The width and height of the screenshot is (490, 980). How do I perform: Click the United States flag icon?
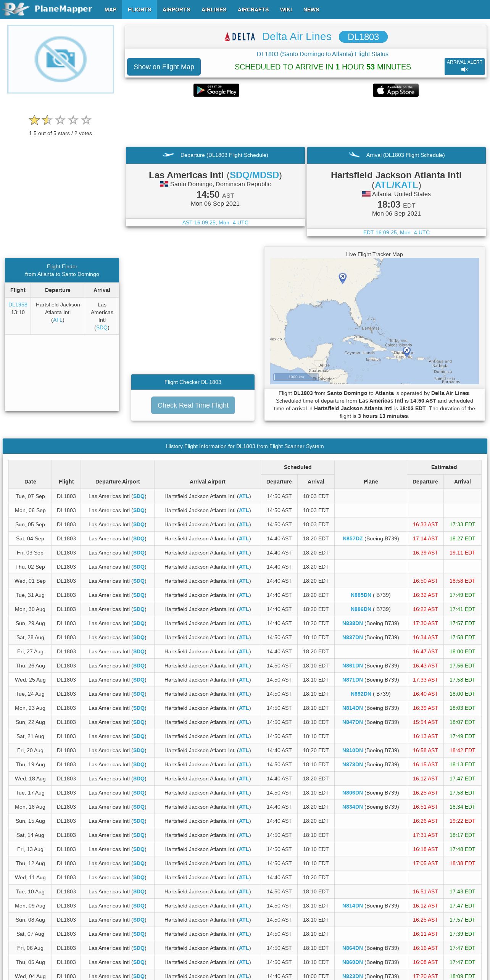(366, 194)
